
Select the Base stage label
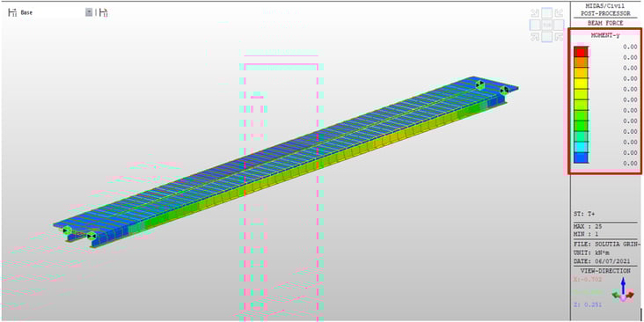[26, 12]
